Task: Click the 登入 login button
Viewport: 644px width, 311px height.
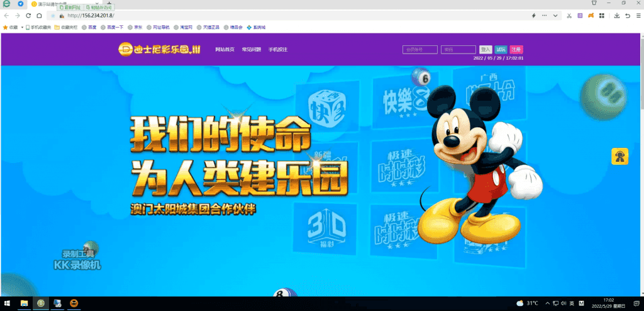Action: click(x=486, y=49)
